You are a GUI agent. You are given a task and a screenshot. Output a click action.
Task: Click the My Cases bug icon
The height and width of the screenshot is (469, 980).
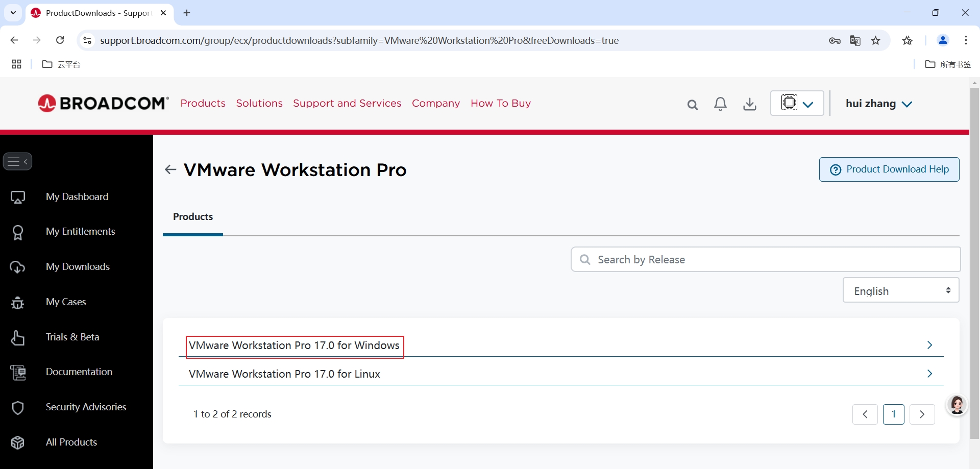pos(17,303)
